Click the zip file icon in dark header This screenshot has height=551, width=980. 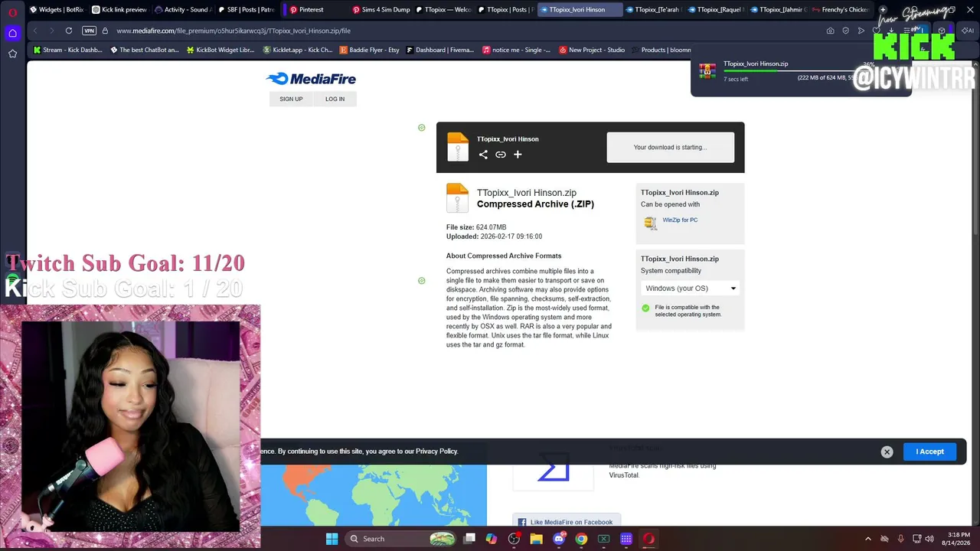(458, 147)
